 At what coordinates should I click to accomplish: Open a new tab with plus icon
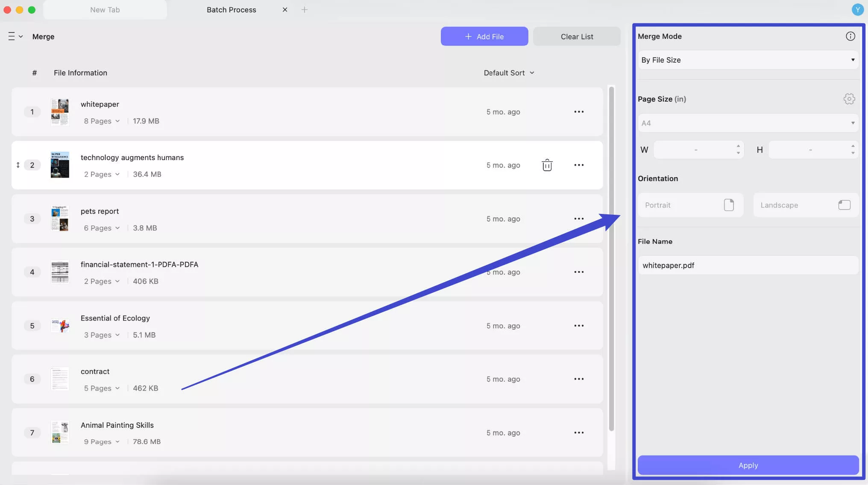point(304,9)
